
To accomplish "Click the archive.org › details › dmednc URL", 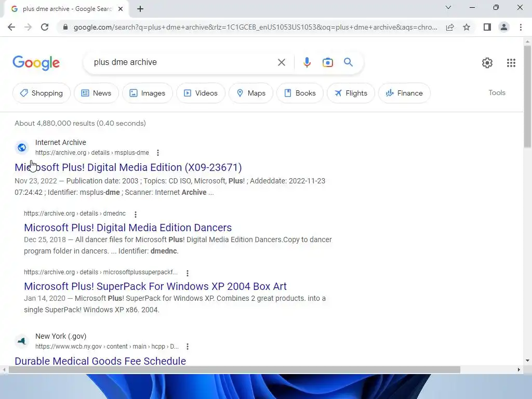I will coord(75,214).
